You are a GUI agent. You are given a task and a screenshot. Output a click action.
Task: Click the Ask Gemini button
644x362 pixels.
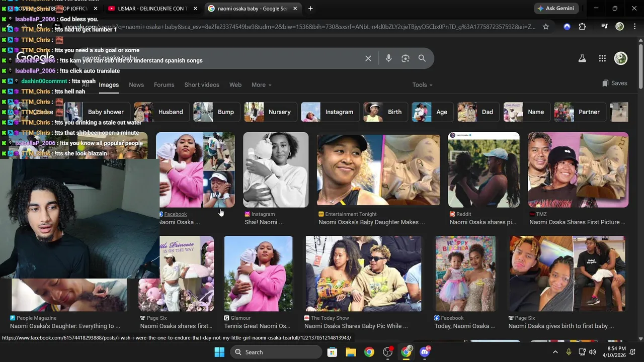click(x=557, y=9)
